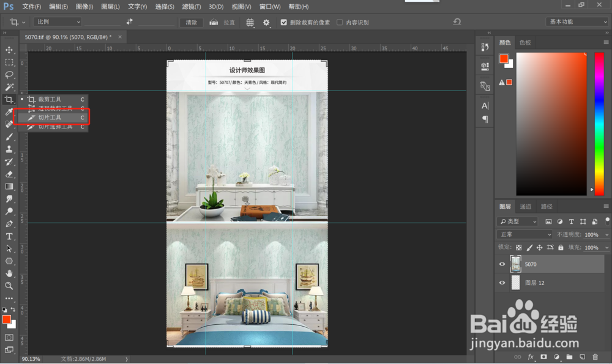Toggle Quick Mask mode icon
The height and width of the screenshot is (364, 612).
(x=9, y=338)
